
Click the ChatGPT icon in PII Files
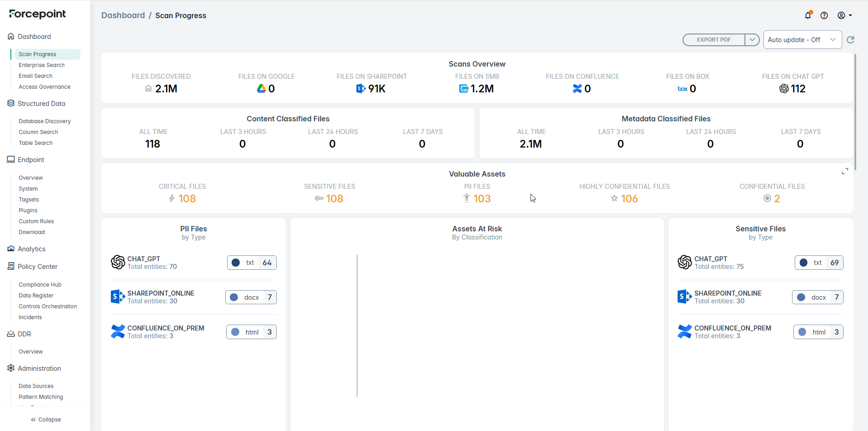[118, 263]
